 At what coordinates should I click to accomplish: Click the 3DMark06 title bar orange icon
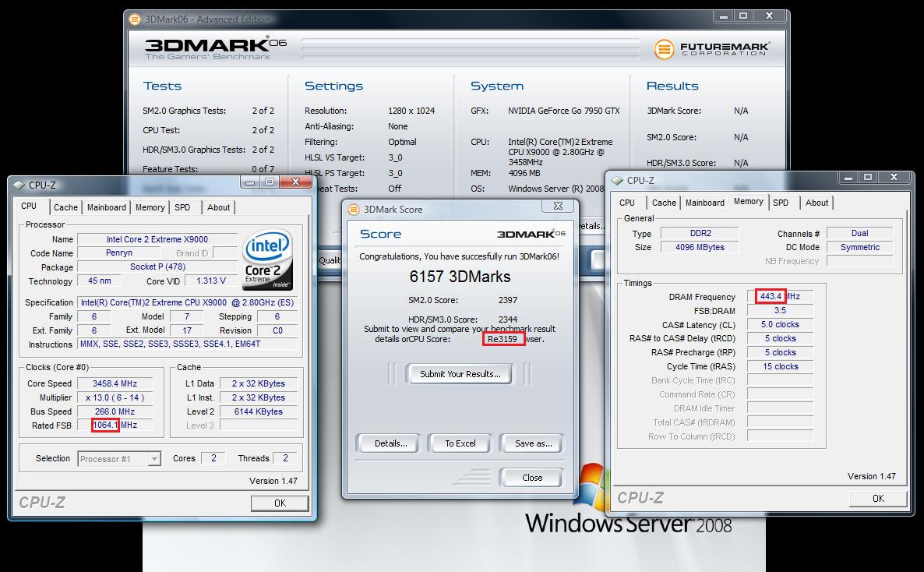click(135, 19)
